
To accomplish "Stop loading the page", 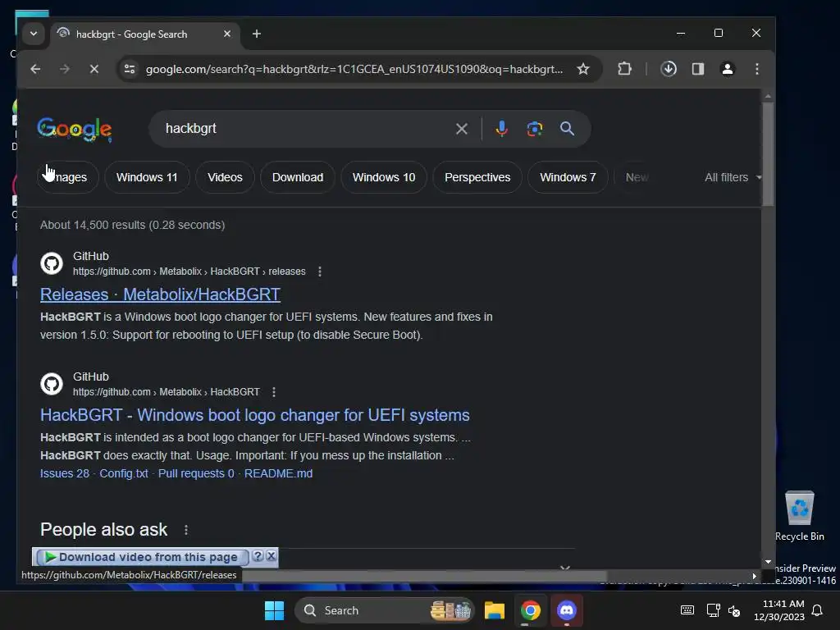I will click(94, 69).
